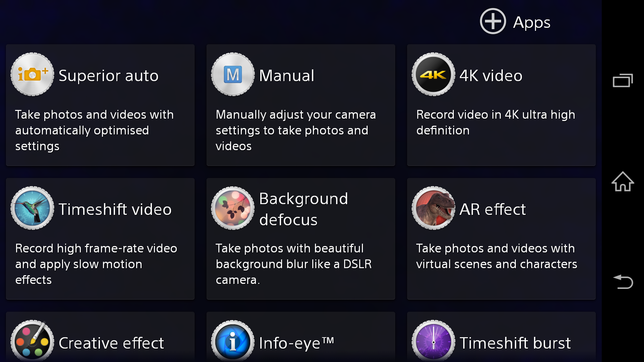The height and width of the screenshot is (362, 644).
Task: Tap the 4K video title
Action: (x=491, y=76)
